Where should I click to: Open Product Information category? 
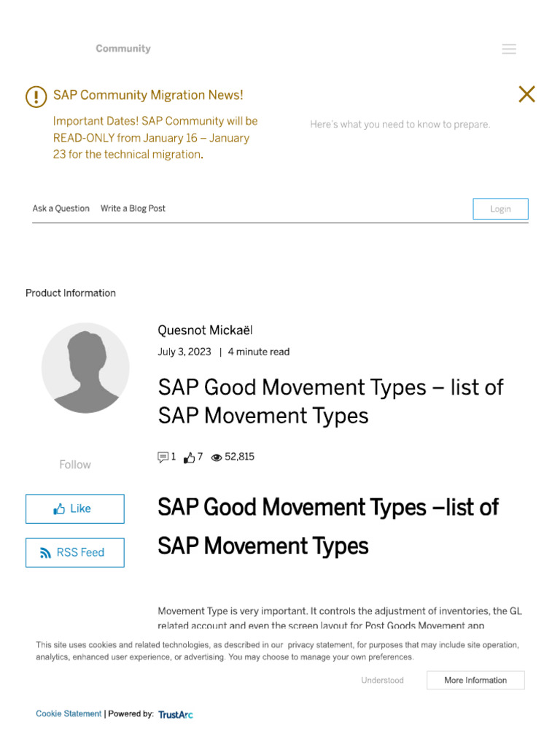coord(71,293)
